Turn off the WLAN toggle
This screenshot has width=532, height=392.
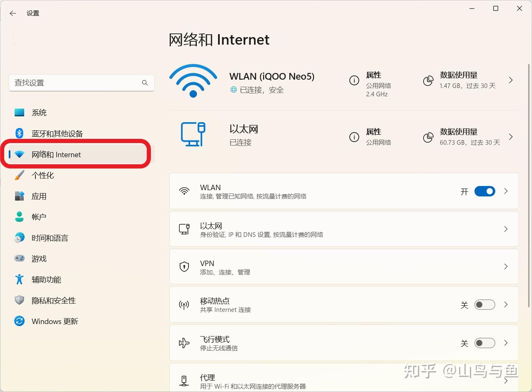pos(484,191)
